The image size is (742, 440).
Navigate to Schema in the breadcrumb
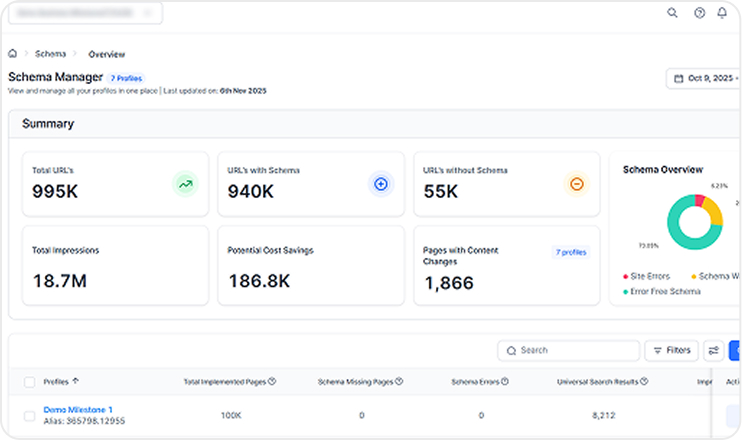[x=50, y=54]
